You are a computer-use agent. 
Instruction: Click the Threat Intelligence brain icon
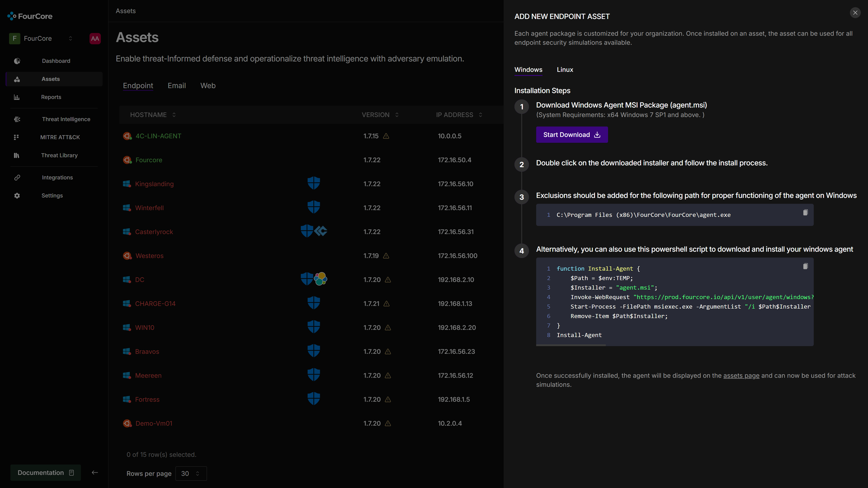pos(17,119)
